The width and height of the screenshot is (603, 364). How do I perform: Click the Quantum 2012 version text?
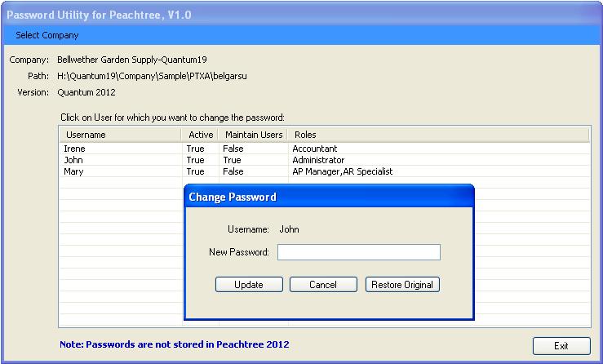(x=86, y=92)
